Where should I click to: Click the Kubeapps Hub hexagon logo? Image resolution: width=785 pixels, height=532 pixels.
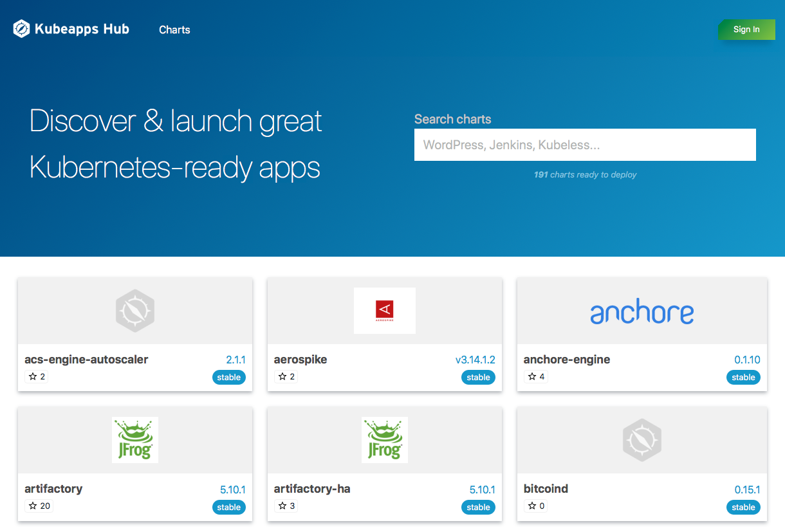click(x=21, y=28)
